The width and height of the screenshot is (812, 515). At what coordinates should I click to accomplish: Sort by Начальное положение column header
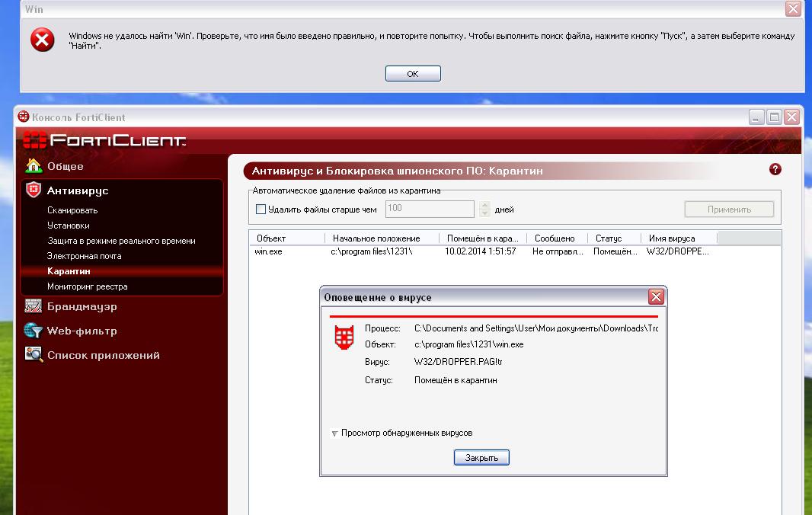[382, 238]
